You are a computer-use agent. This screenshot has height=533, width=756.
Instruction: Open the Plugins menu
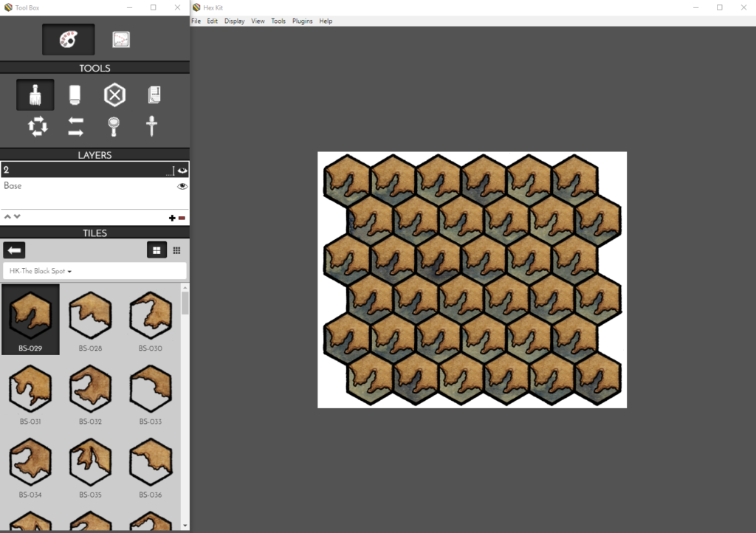tap(302, 21)
